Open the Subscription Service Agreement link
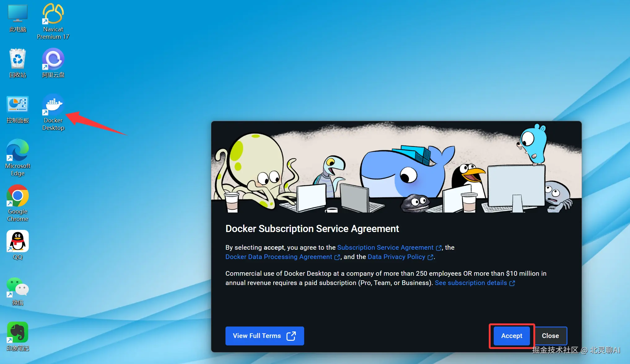Image resolution: width=630 pixels, height=364 pixels. point(385,248)
